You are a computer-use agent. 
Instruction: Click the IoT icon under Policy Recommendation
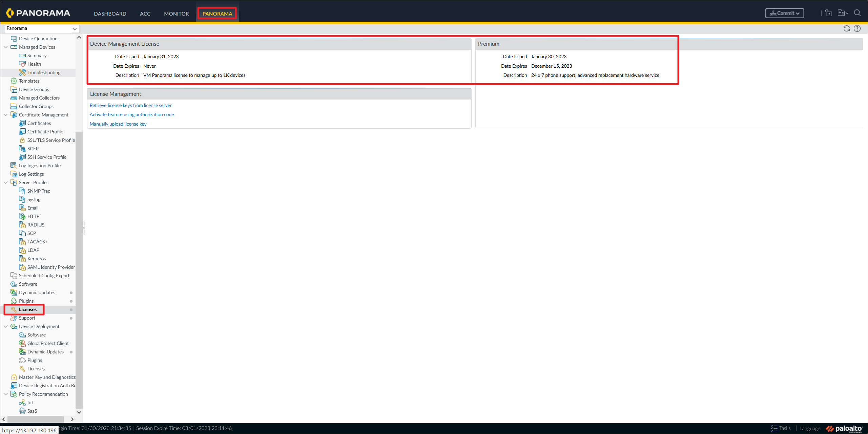(x=22, y=403)
